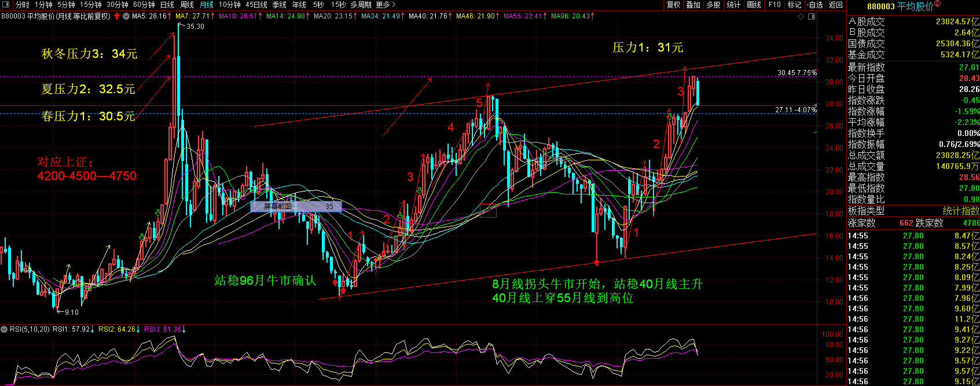Viewport: 980px width, 386px height.
Task: Click the RSI2: 64.26 value
Action: (116, 329)
